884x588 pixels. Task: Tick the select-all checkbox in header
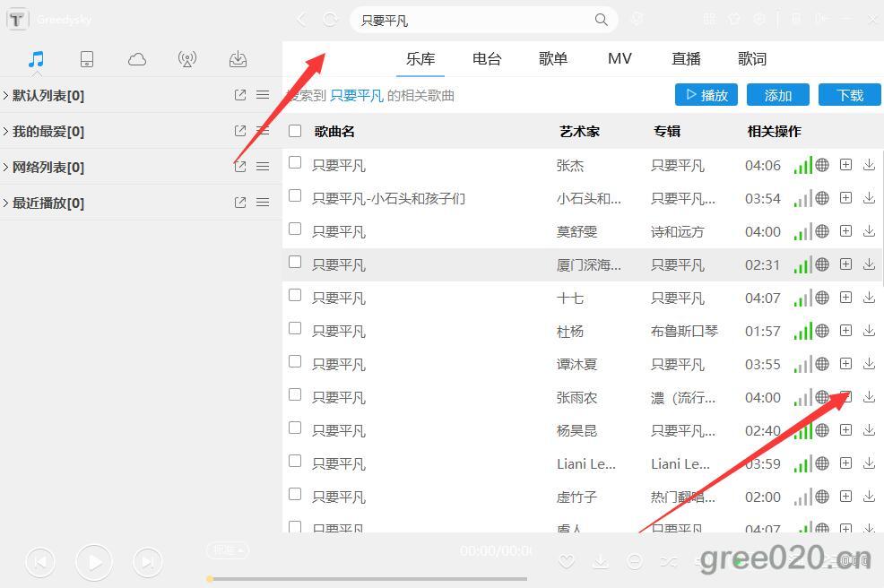pyautogui.click(x=295, y=131)
